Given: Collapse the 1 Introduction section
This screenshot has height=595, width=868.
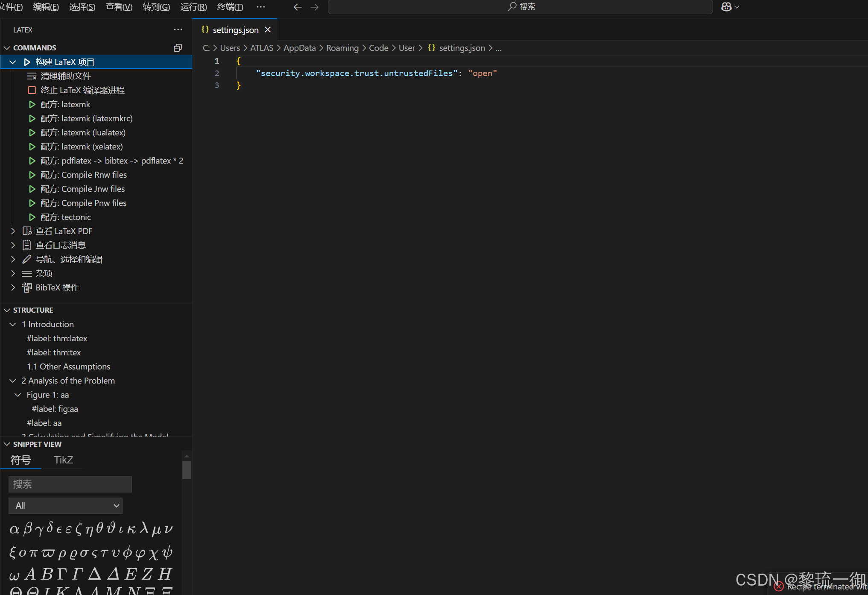Looking at the screenshot, I should click(x=13, y=324).
